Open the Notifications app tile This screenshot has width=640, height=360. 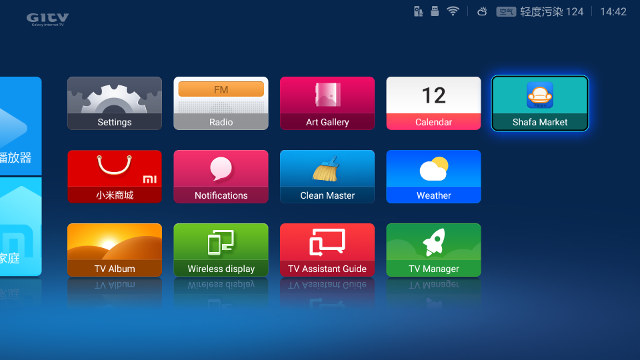pos(221,176)
